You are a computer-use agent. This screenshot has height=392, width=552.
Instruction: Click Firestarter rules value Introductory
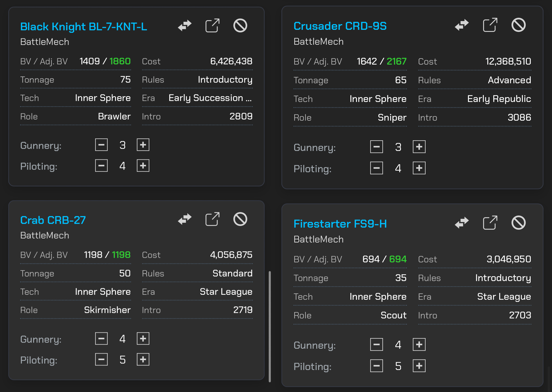[x=503, y=278]
